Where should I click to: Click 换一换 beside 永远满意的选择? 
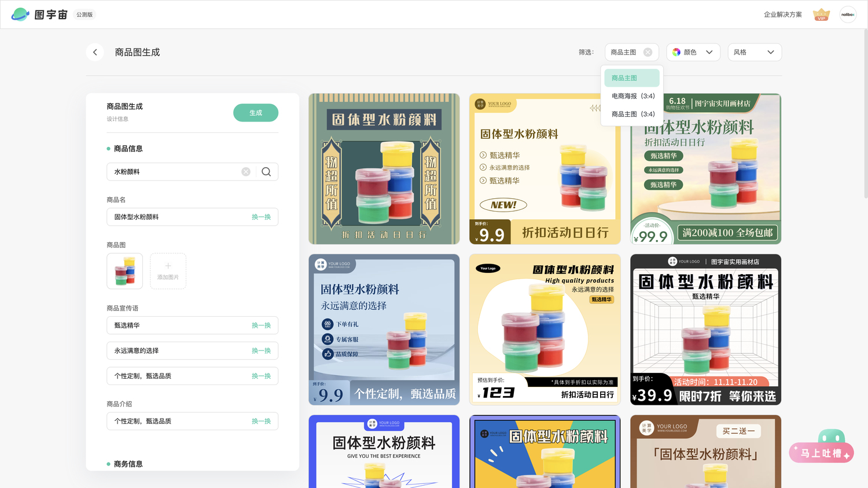pyautogui.click(x=261, y=351)
